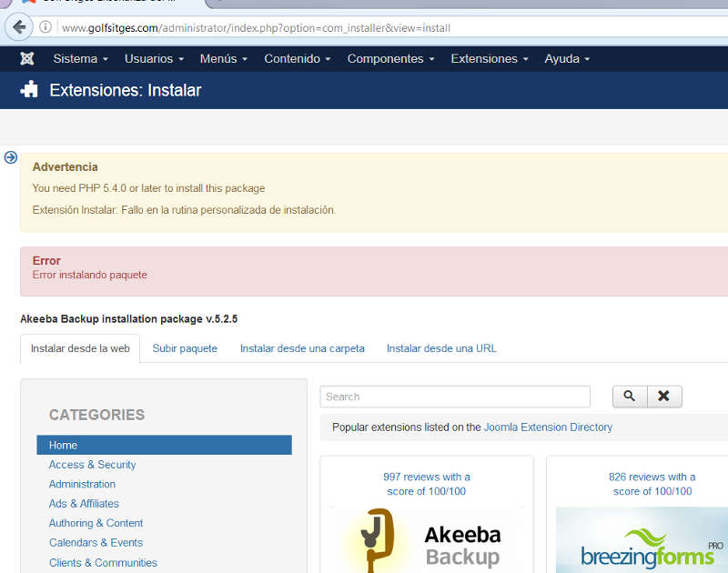Click the magnifier search button
The height and width of the screenshot is (573, 728).
[630, 397]
